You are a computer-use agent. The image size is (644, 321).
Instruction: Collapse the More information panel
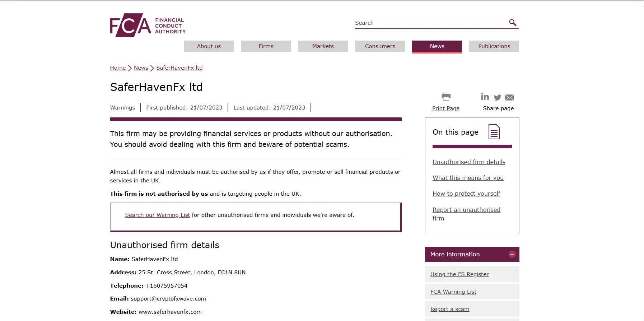pos(512,254)
